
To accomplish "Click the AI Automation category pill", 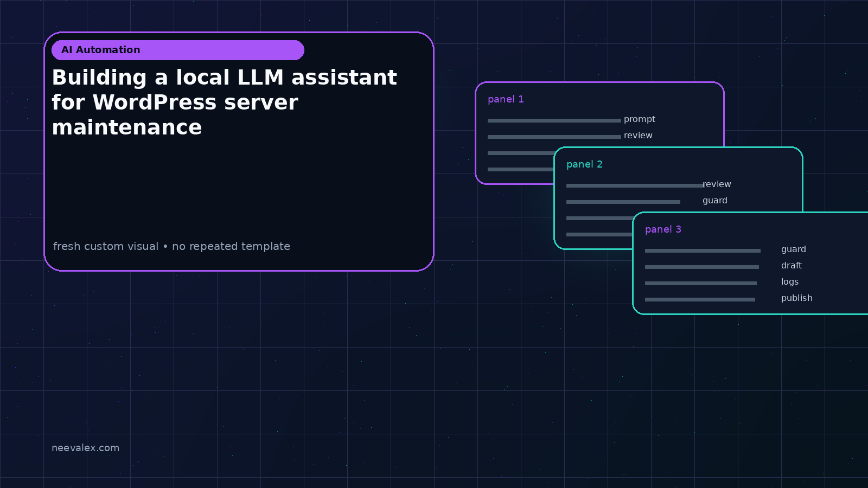I will tap(178, 50).
